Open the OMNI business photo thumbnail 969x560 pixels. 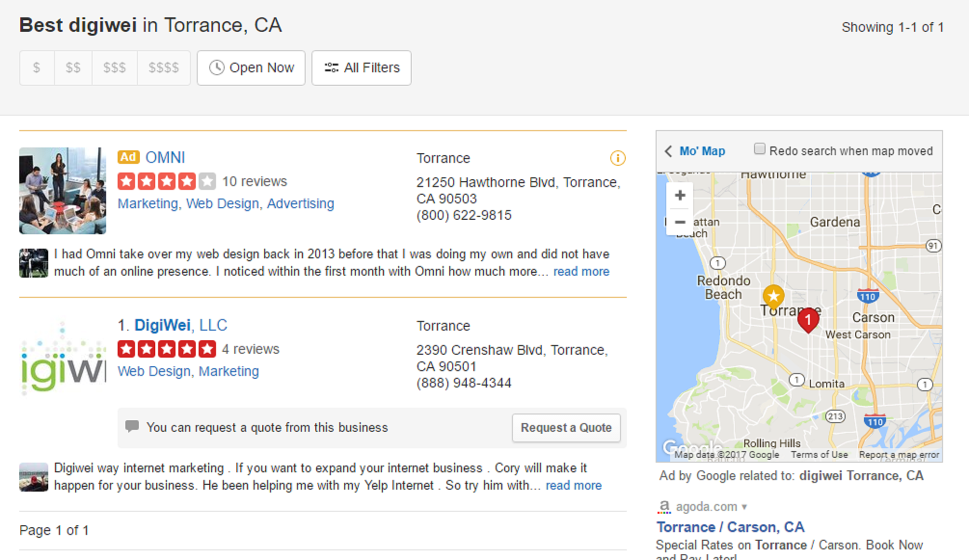63,191
